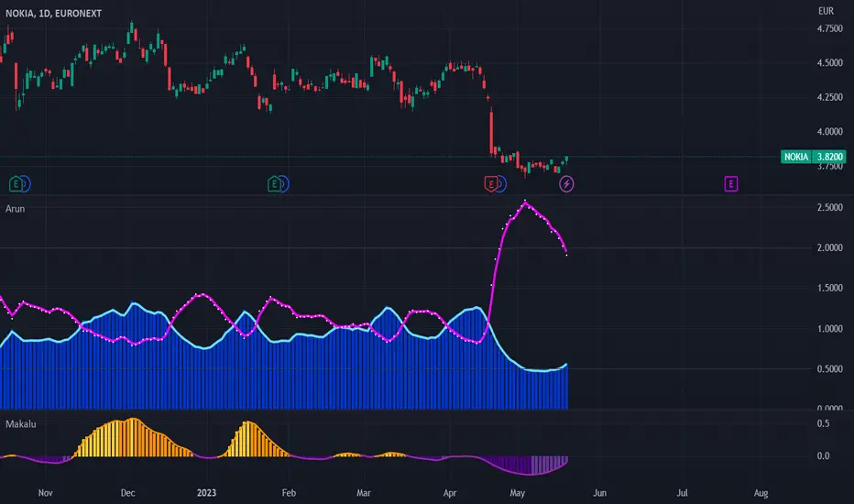Open the dividend marker before February
The width and height of the screenshot is (854, 504).
click(x=284, y=184)
